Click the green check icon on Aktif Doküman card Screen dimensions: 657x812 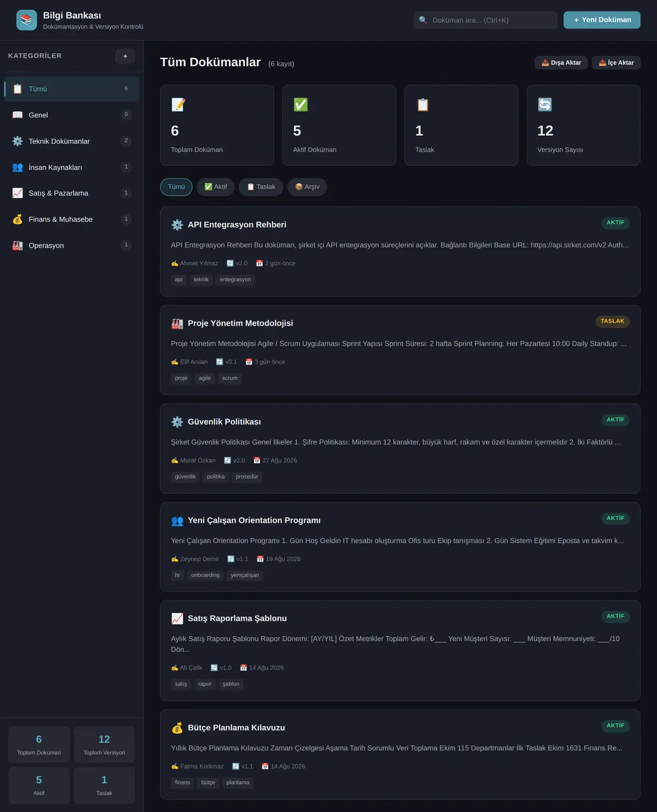(x=301, y=105)
